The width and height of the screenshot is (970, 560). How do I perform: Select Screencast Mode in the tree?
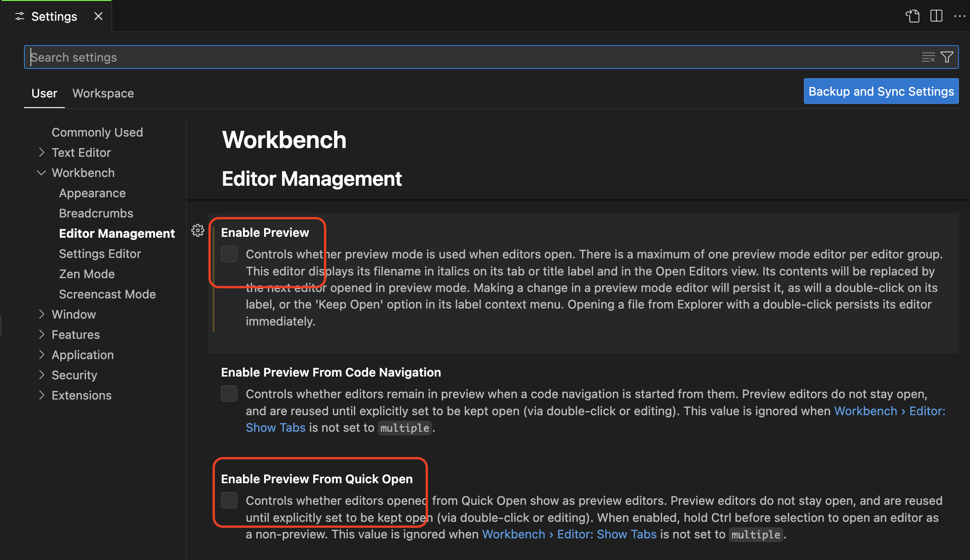click(x=107, y=294)
